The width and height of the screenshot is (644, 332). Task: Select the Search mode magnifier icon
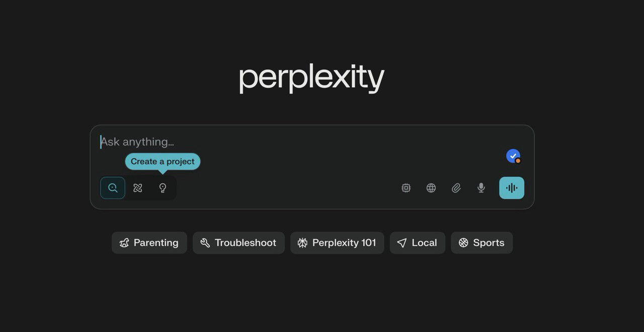coord(113,188)
